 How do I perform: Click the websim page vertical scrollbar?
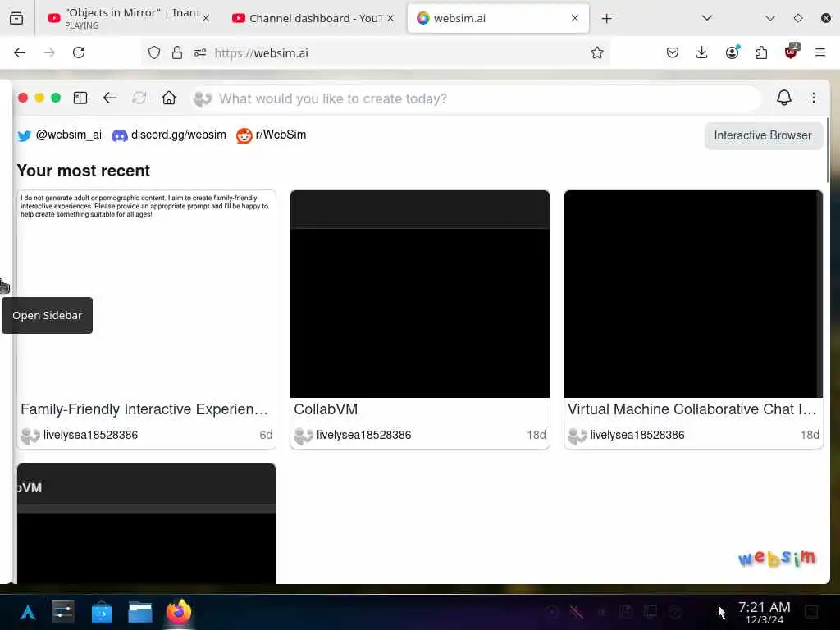829,150
